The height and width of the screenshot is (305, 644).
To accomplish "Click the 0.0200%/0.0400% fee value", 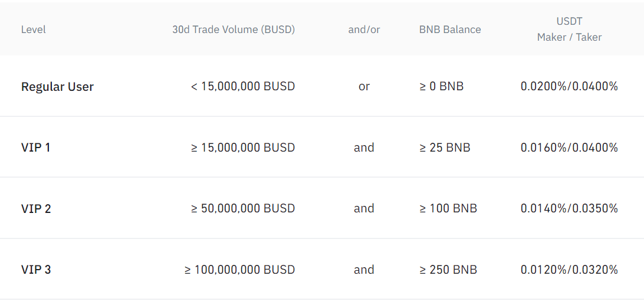I will pos(569,87).
